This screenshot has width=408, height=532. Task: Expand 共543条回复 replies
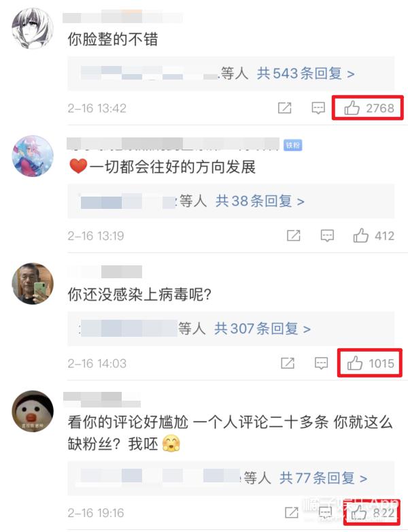coord(305,73)
